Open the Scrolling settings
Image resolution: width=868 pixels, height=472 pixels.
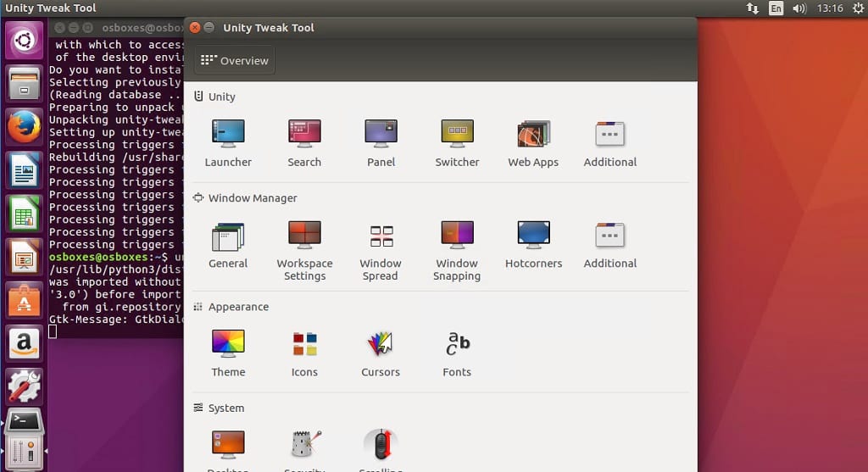coord(381,449)
